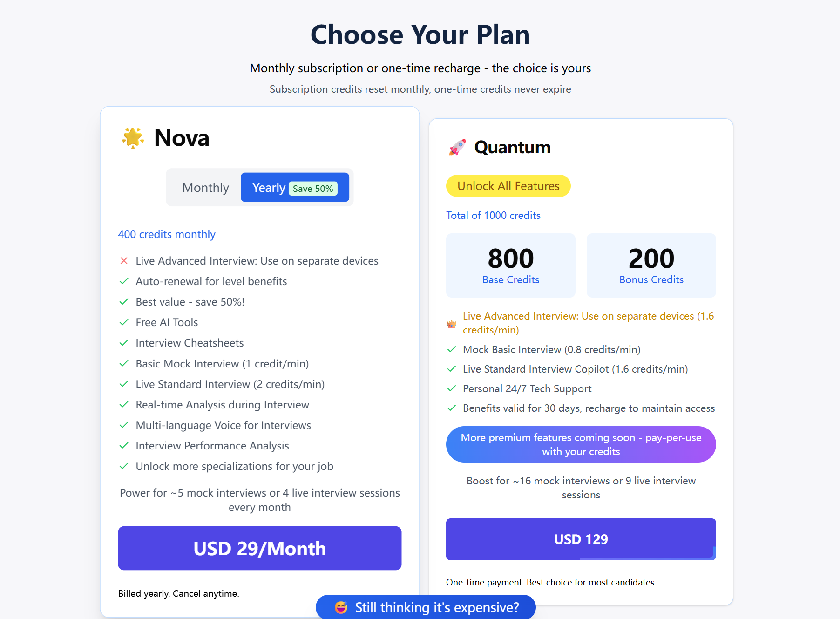The image size is (840, 619).
Task: Click the USD 29/Month subscribe button
Action: (x=259, y=548)
